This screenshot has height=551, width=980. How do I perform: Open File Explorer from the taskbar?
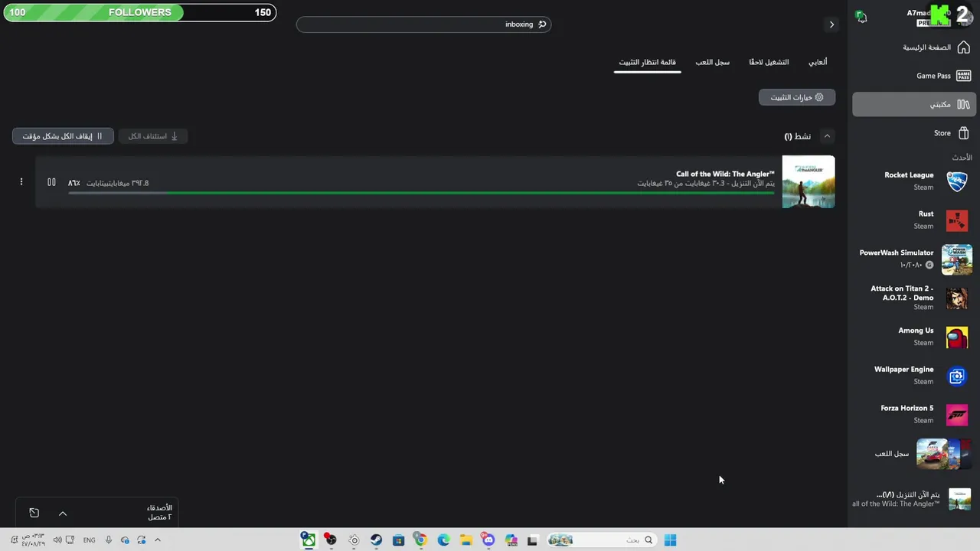465,540
